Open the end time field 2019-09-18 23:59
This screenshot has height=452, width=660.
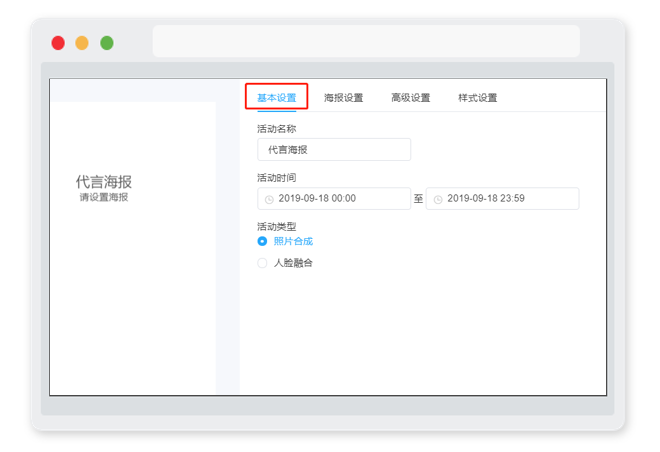(x=502, y=198)
